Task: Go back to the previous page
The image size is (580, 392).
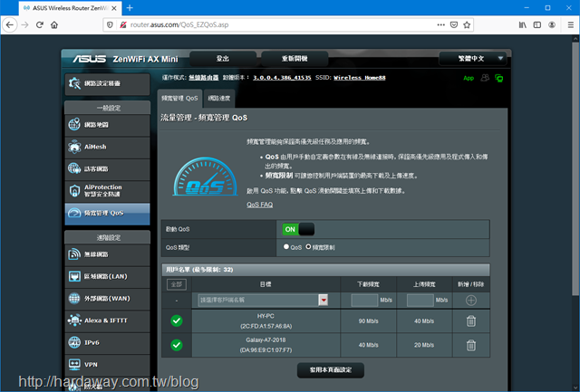Action: pos(10,24)
